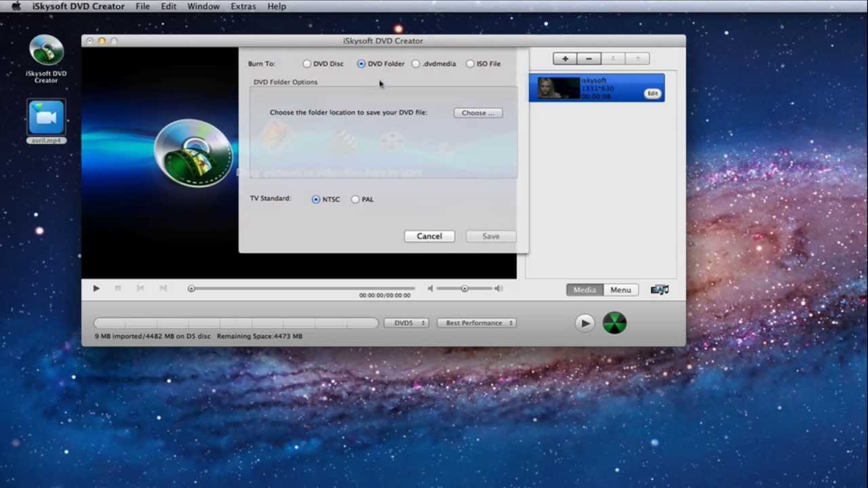The image size is (868, 488).
Task: Click the Remaining Space:4473 MB status text
Action: pos(260,336)
